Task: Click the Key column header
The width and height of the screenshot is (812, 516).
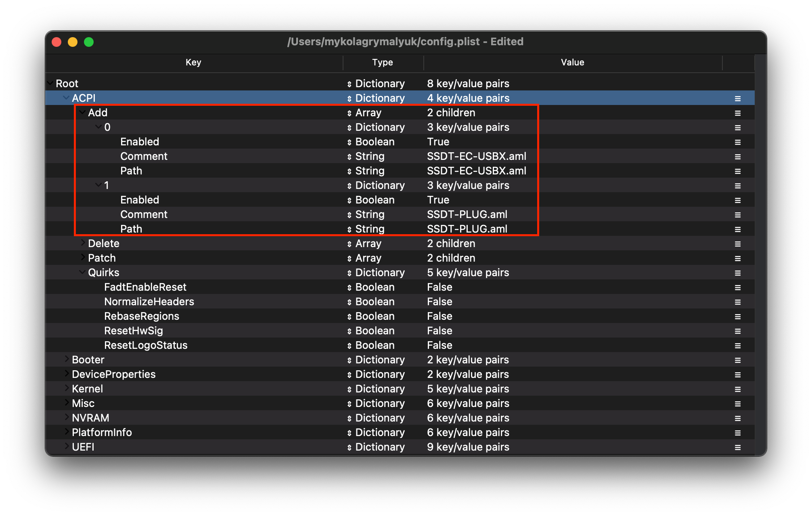Action: (193, 63)
